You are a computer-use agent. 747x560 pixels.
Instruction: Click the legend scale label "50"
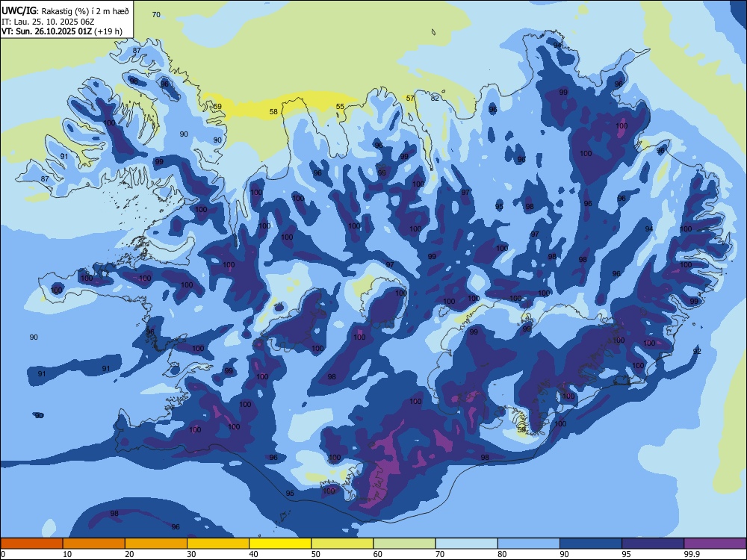(x=315, y=554)
